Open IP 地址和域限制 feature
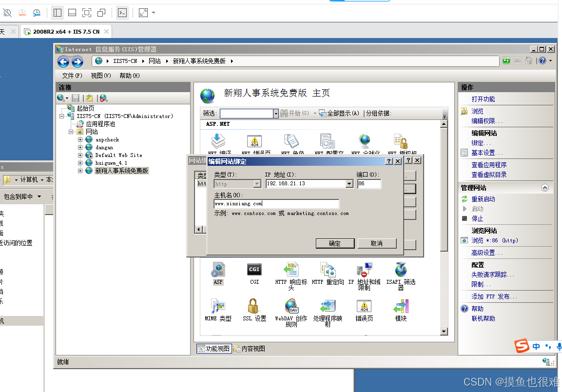Screen dimensions: 562x392 [364, 276]
